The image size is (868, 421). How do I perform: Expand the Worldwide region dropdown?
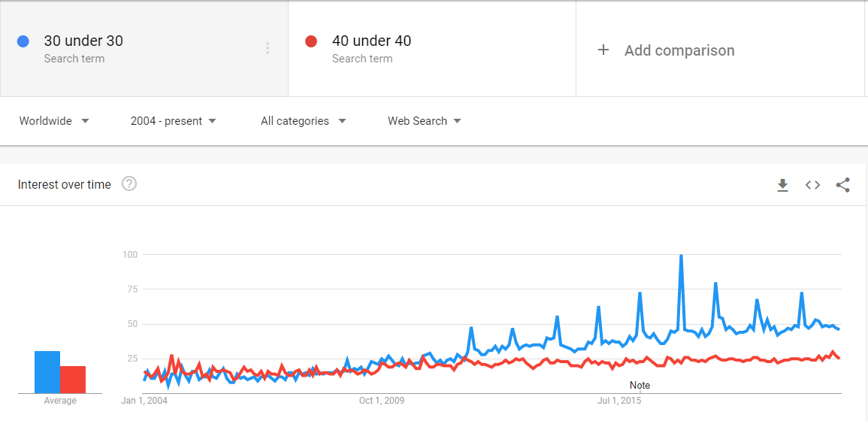click(54, 121)
